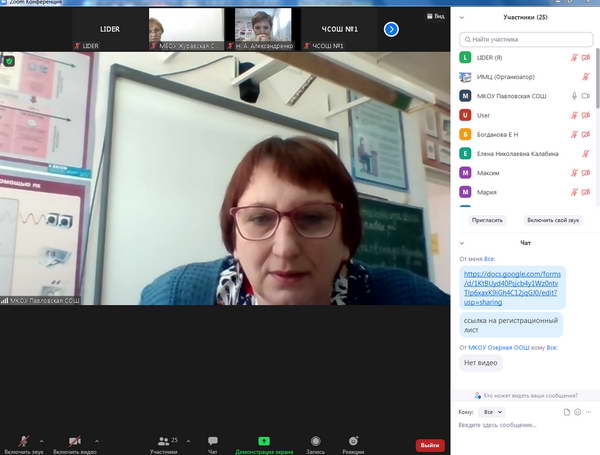
Task: Click the Unmute myself button in participants panel
Action: click(x=553, y=220)
